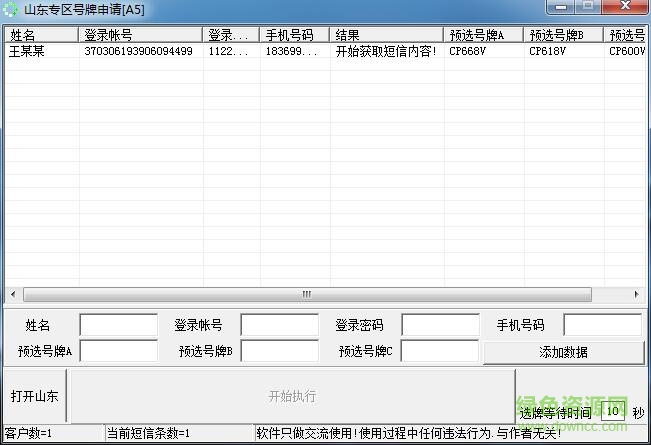Click plate cell CP600V
This screenshot has width=651, height=445.
pos(627,51)
